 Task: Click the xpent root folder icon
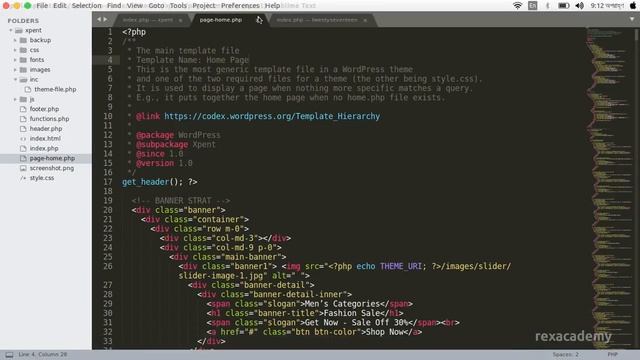pos(19,30)
